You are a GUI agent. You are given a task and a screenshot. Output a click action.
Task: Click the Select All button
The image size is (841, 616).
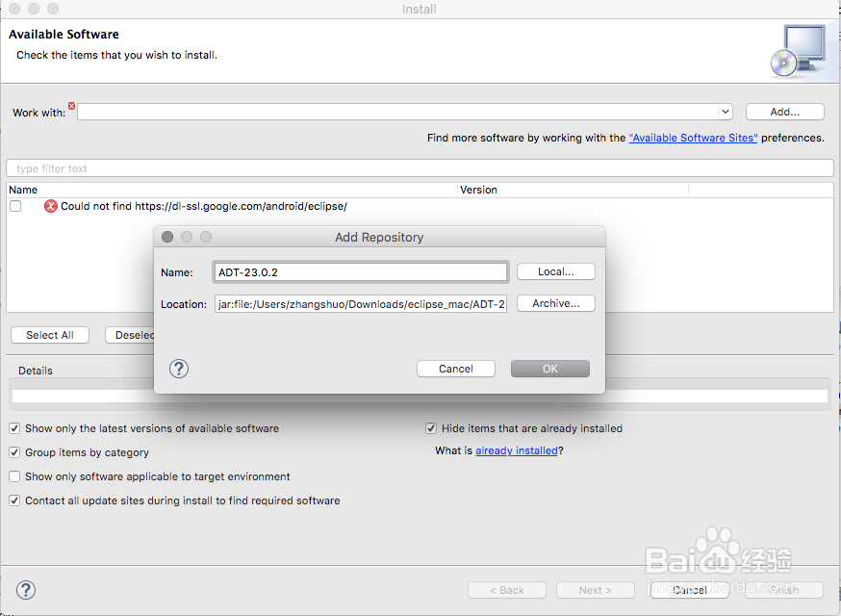[50, 335]
